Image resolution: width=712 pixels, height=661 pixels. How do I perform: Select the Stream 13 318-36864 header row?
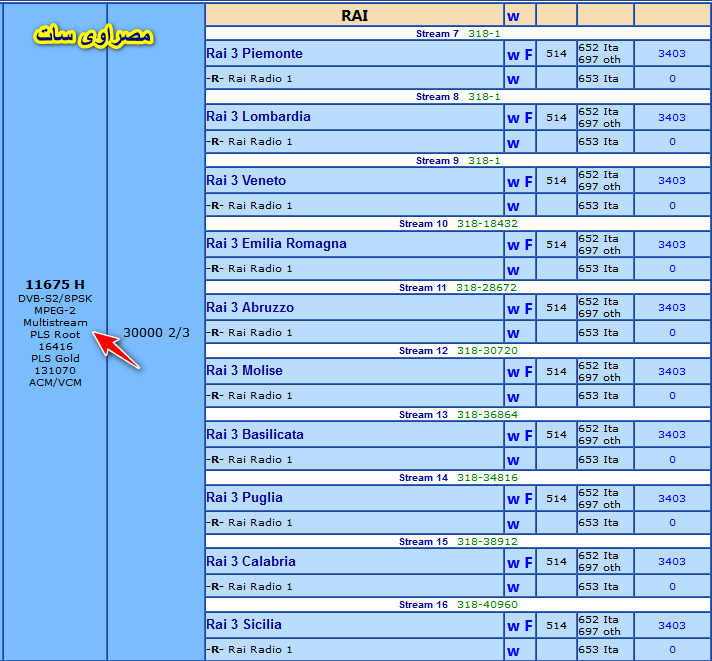[x=458, y=415]
